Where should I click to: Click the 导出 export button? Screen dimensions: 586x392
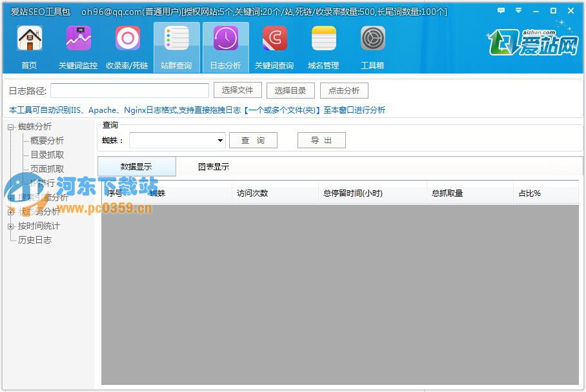pos(321,140)
